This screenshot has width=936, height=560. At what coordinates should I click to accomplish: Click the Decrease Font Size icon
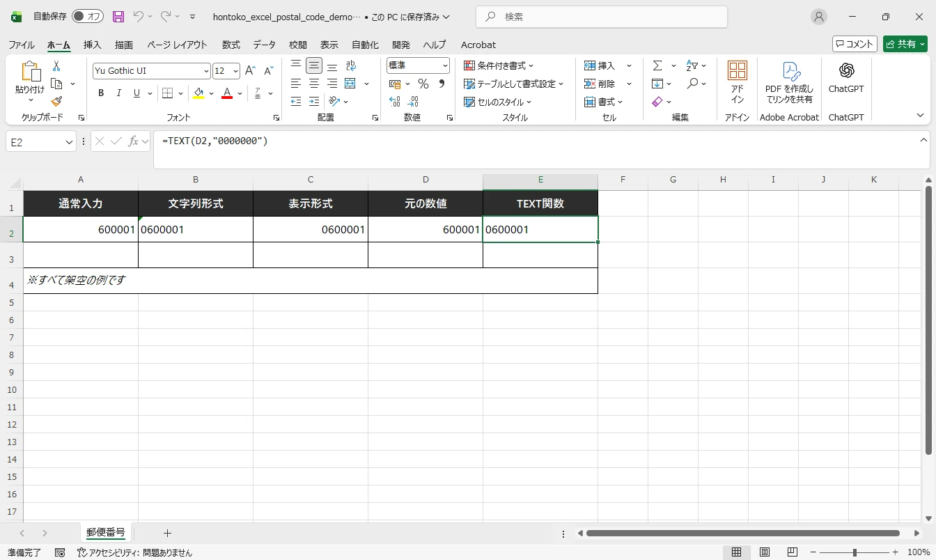point(268,71)
